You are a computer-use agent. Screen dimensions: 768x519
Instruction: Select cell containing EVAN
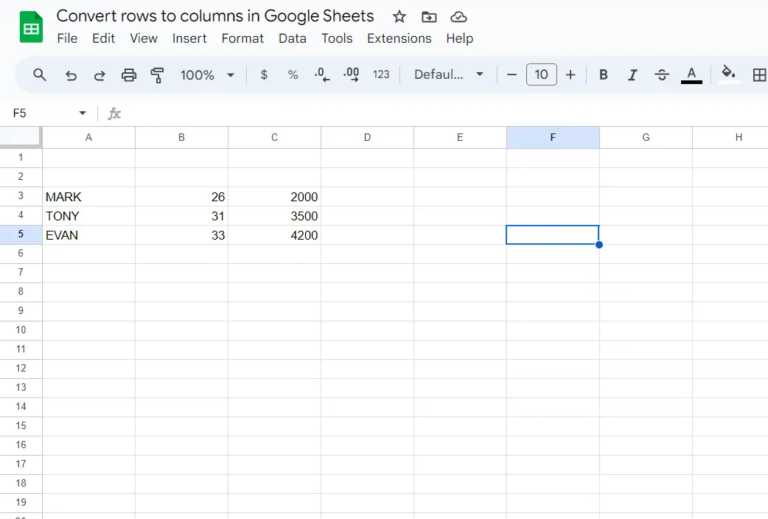pyautogui.click(x=89, y=235)
